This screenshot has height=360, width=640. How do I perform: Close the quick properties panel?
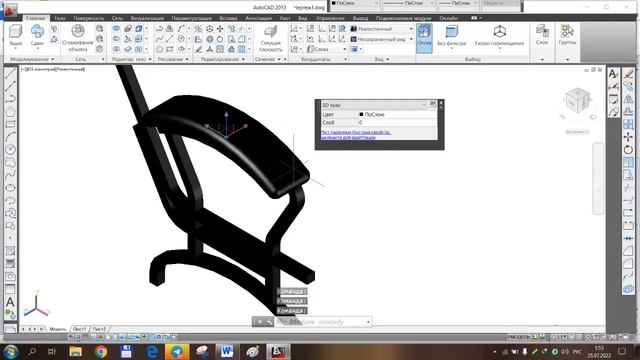[x=441, y=103]
